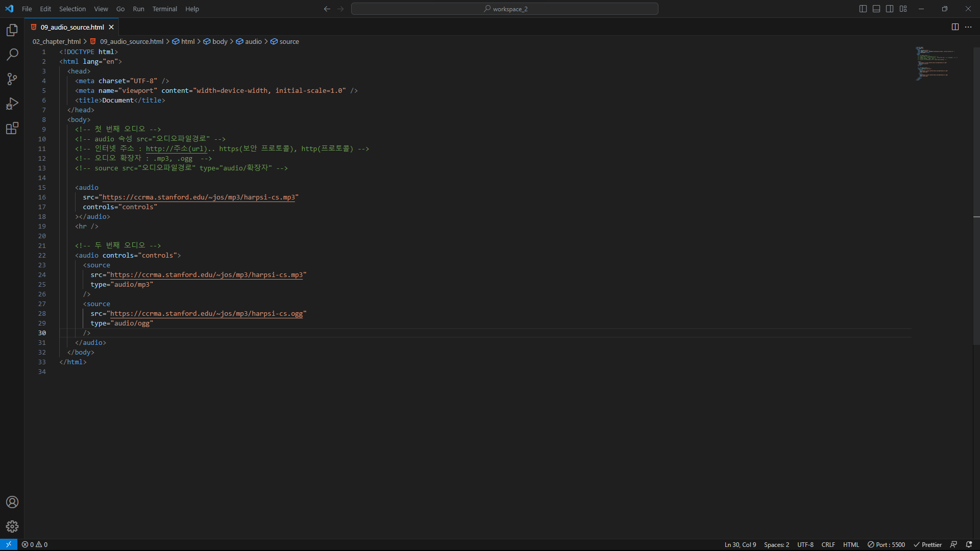
Task: Toggle the bottom Panel layout button
Action: 876,9
